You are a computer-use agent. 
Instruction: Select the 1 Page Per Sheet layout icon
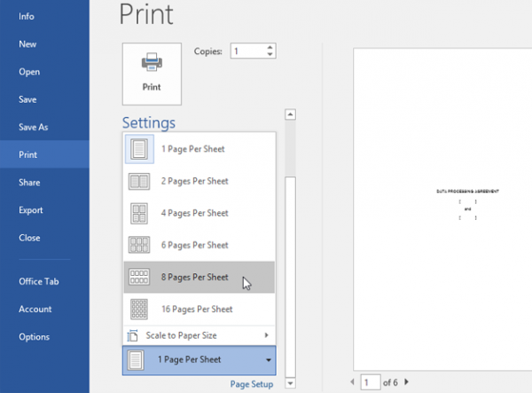point(139,149)
